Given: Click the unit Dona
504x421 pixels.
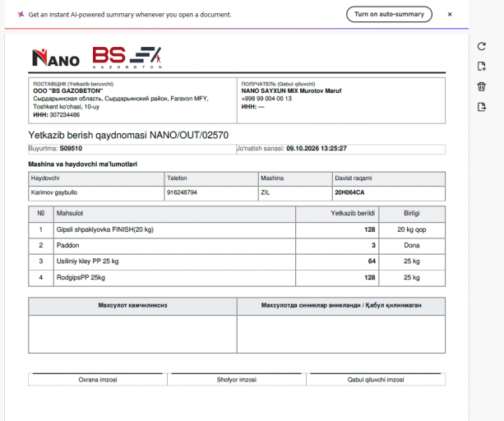Looking at the screenshot, I should [411, 246].
